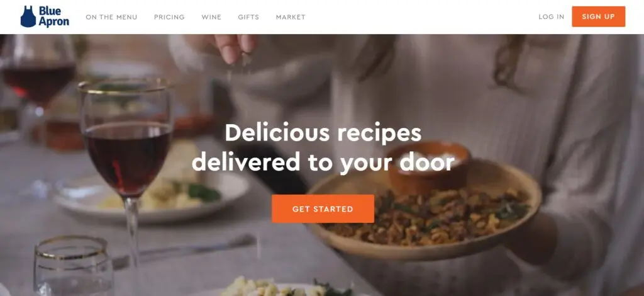This screenshot has width=644, height=296.
Task: Select Gifts in the navigation bar
Action: coord(248,17)
